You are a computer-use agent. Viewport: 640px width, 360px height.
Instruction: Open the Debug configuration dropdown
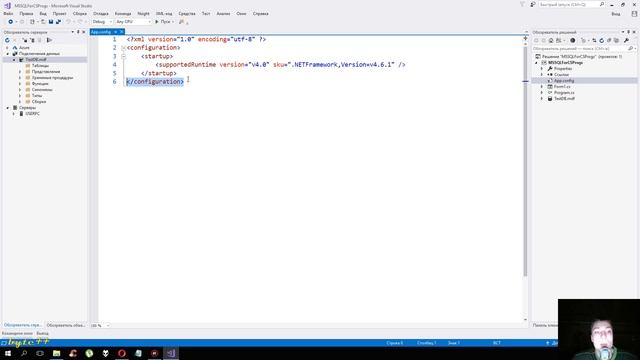pyautogui.click(x=102, y=22)
